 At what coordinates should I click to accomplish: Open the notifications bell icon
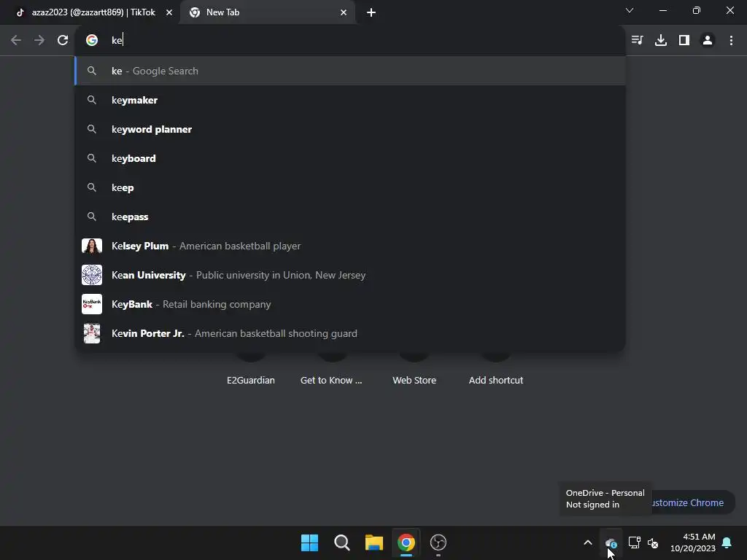pos(727,542)
